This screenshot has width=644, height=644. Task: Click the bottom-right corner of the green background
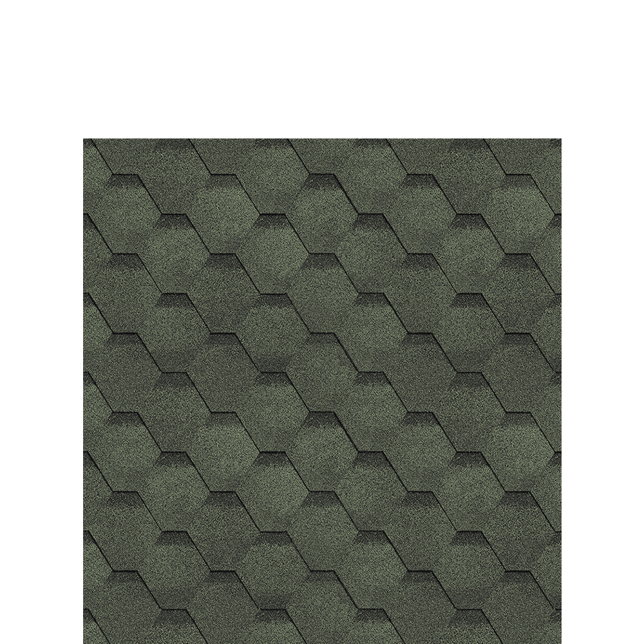tap(641, 641)
